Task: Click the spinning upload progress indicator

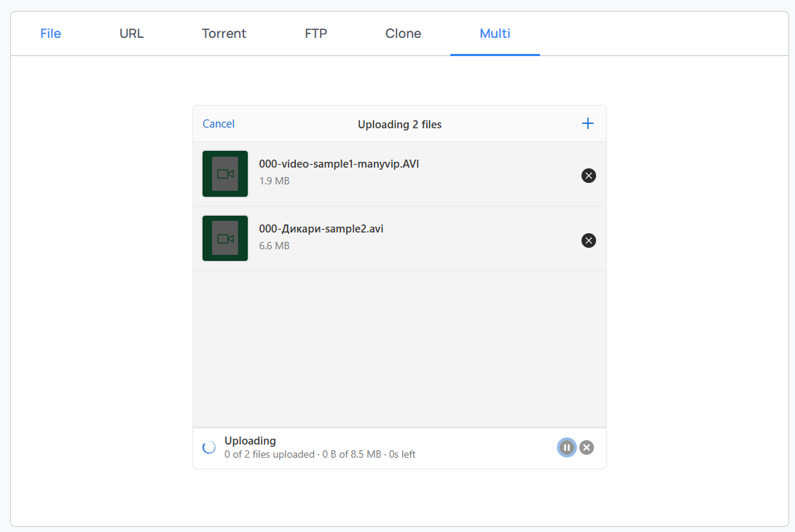Action: click(x=209, y=447)
